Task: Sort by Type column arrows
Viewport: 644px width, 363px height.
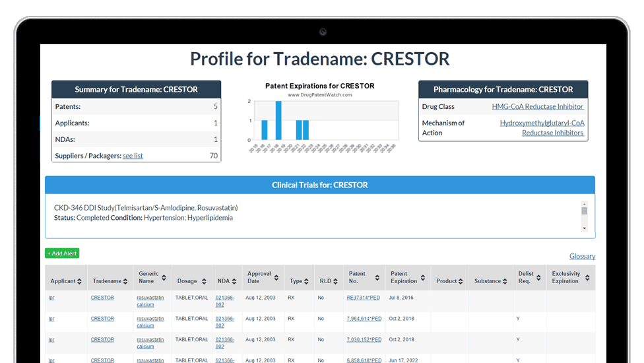Action: [x=306, y=281]
